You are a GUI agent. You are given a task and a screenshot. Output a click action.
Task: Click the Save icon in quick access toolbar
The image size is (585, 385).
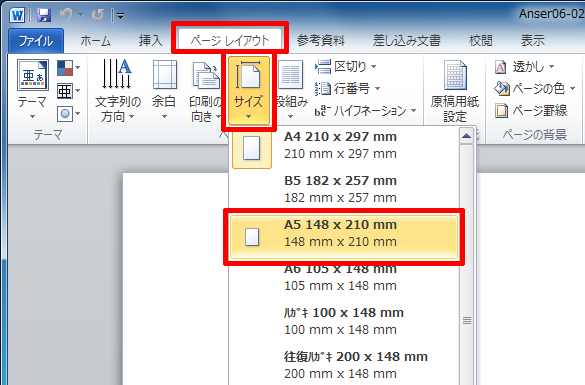[44, 15]
